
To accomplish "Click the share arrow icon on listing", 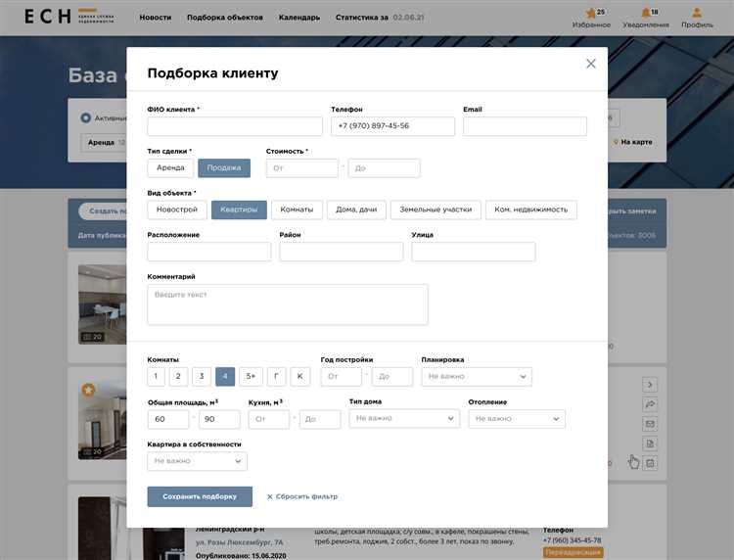I will (x=650, y=404).
